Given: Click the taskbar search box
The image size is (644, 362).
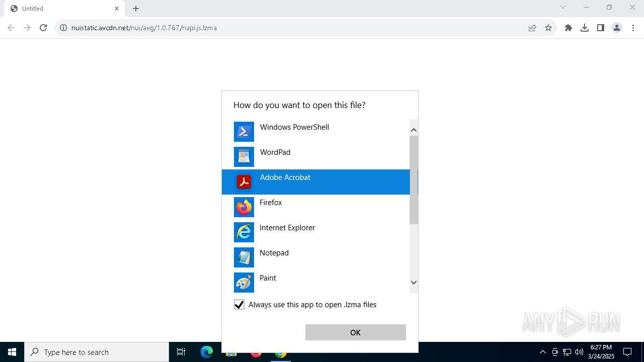Looking at the screenshot, I should (97, 352).
